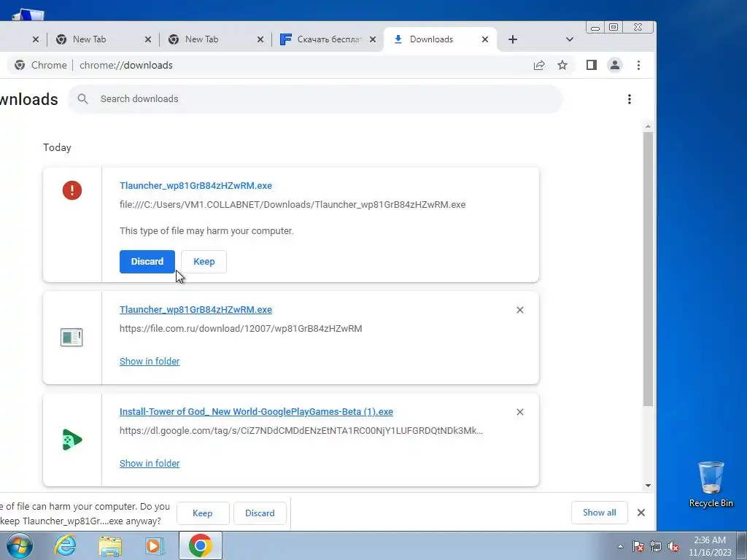Image resolution: width=747 pixels, height=560 pixels.
Task: Click Discard in the bottom download bar
Action: (260, 513)
